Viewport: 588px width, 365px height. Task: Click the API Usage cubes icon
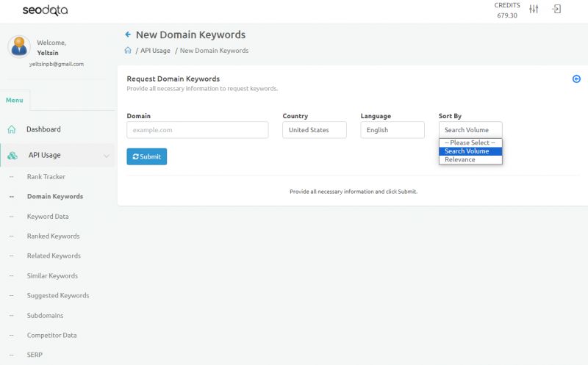[12, 155]
